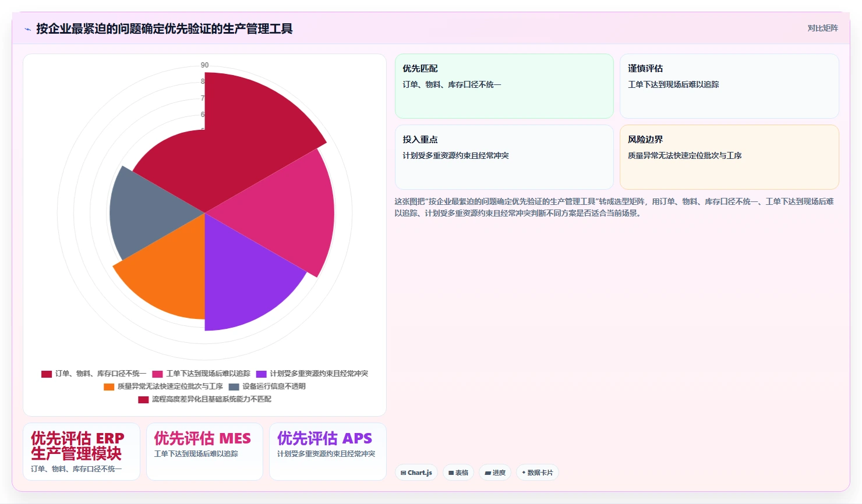Toggle legend item 质量异常无法快速定位批次与工序
Image resolution: width=862 pixels, height=504 pixels.
point(163,386)
